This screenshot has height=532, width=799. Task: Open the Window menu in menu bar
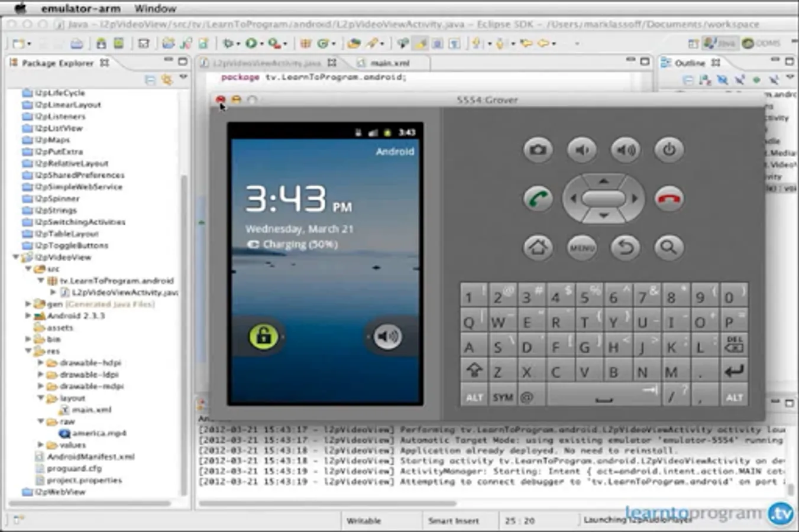click(x=156, y=8)
